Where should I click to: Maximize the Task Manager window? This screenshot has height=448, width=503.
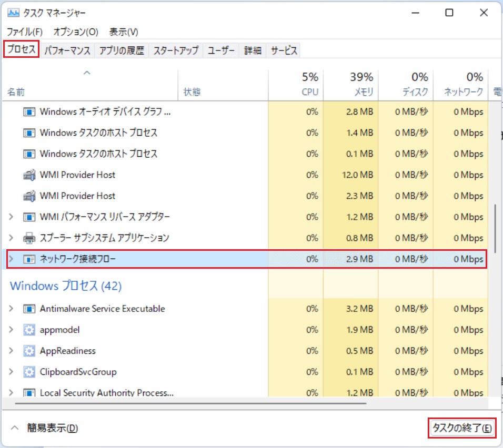[449, 13]
